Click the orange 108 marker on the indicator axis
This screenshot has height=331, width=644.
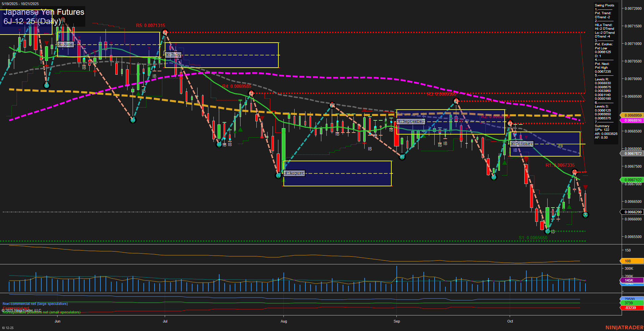[x=628, y=261]
